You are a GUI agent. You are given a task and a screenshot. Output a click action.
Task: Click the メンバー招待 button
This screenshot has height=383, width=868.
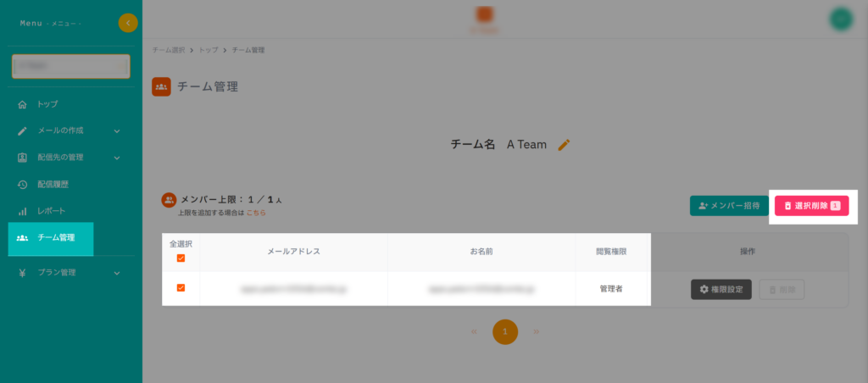click(727, 206)
